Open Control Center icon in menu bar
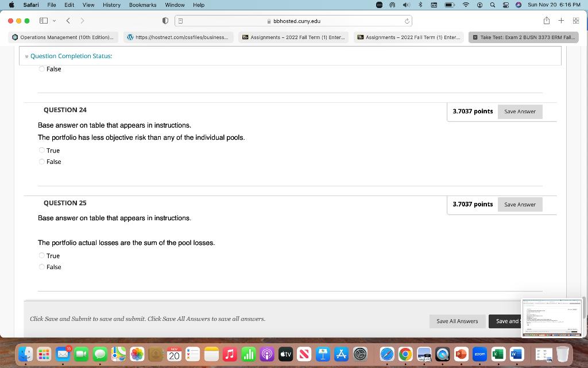This screenshot has height=368, width=588. click(x=506, y=5)
